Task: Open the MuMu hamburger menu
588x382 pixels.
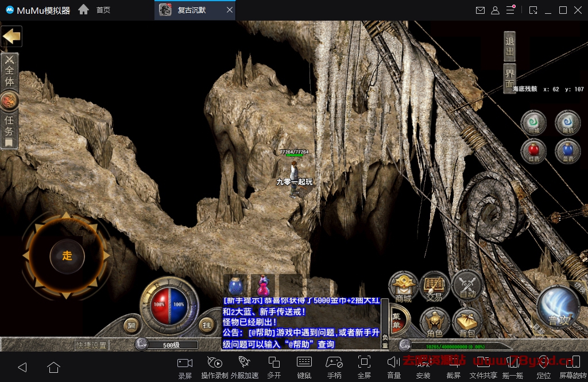Action: click(x=510, y=10)
